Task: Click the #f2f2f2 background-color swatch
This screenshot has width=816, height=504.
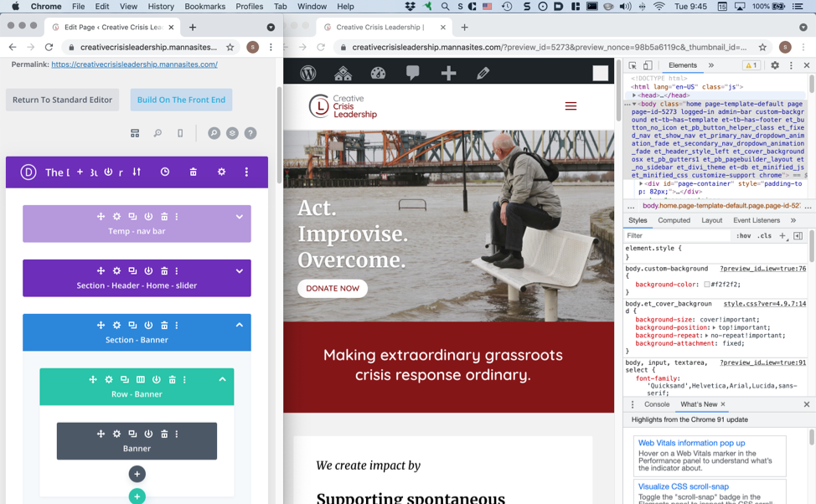Action: pos(707,285)
